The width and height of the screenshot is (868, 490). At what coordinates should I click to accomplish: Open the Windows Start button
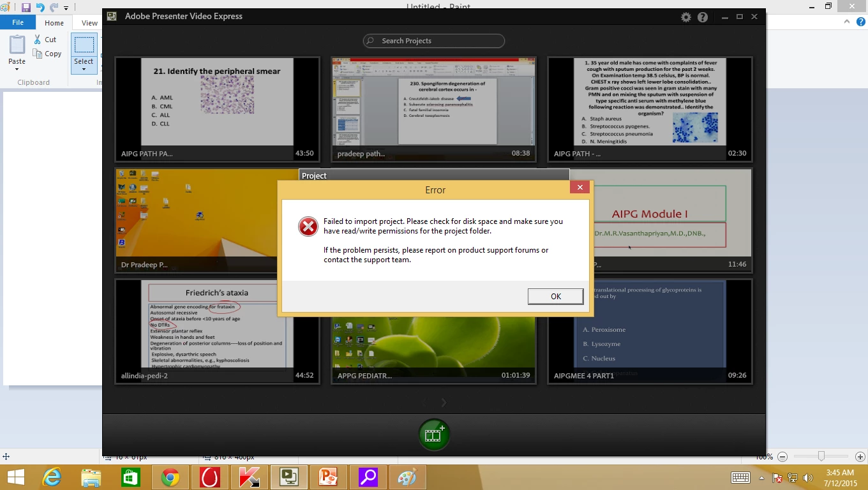click(15, 477)
